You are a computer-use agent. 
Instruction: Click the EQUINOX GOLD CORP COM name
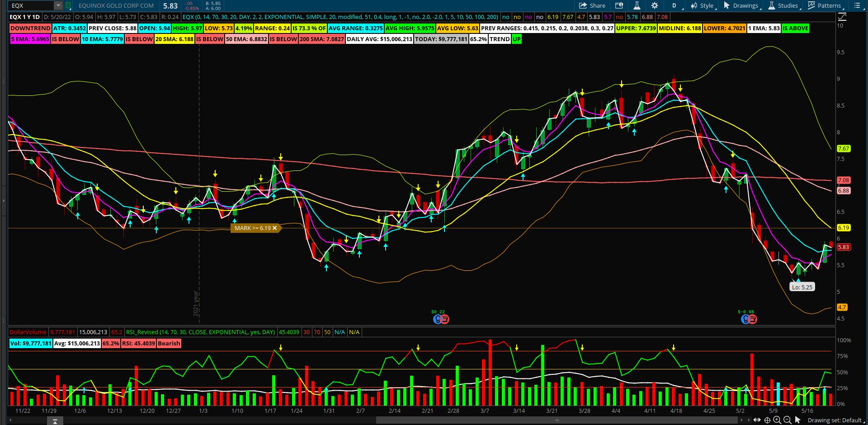point(116,5)
